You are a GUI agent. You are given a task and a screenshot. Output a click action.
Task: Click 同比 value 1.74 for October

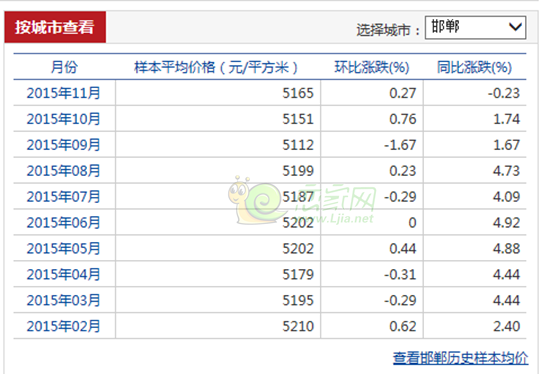[x=507, y=119]
